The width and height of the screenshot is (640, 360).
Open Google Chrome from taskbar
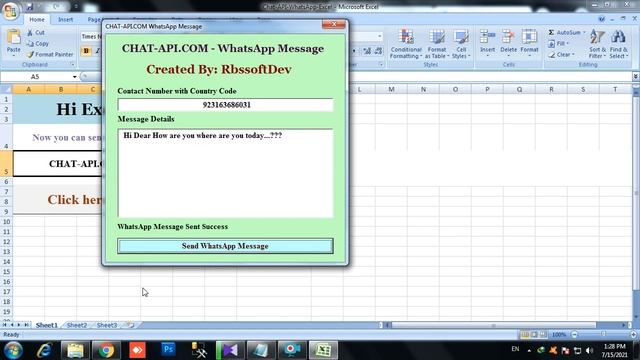(106, 350)
